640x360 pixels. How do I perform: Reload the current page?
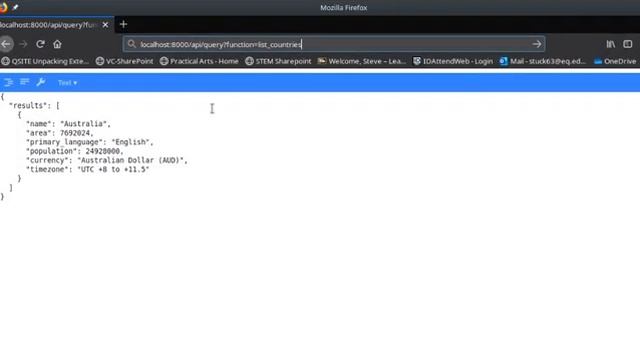point(40,44)
